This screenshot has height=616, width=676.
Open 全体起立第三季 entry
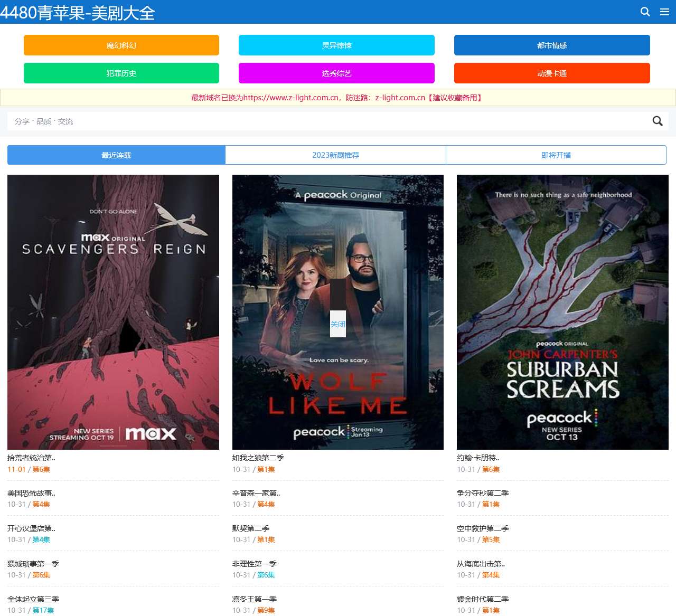33,599
